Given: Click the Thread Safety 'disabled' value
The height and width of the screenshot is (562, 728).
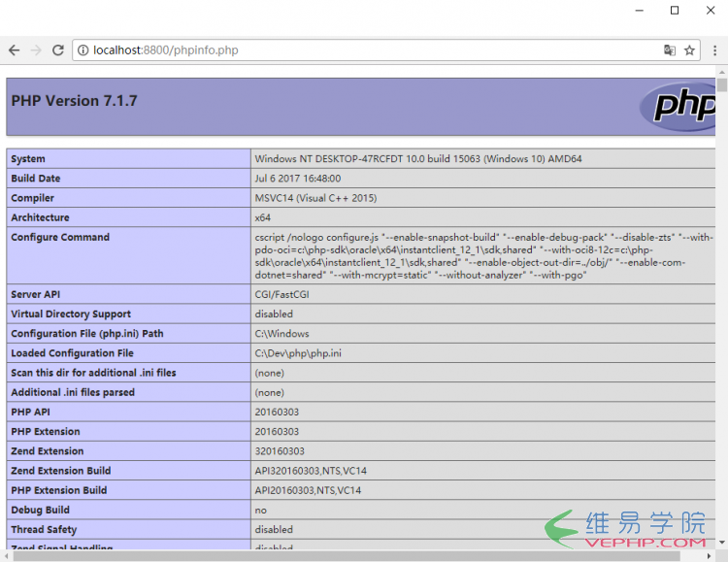Looking at the screenshot, I should click(x=274, y=530).
